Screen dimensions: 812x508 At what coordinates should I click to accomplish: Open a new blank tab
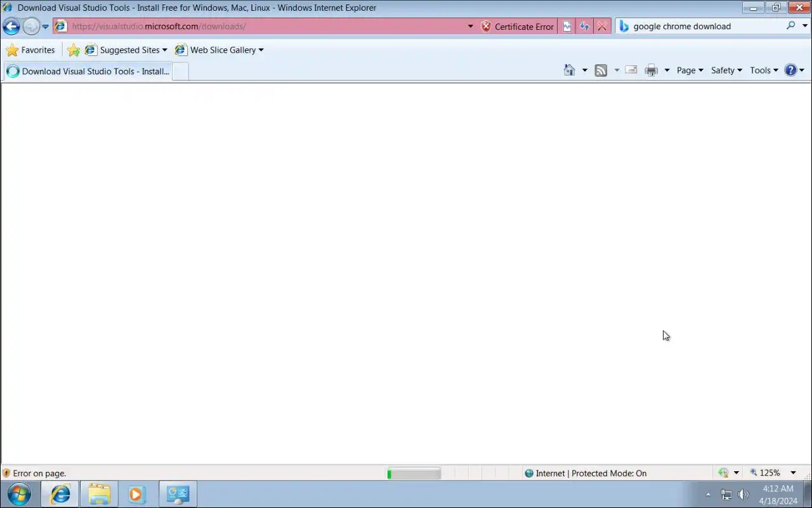pyautogui.click(x=180, y=71)
